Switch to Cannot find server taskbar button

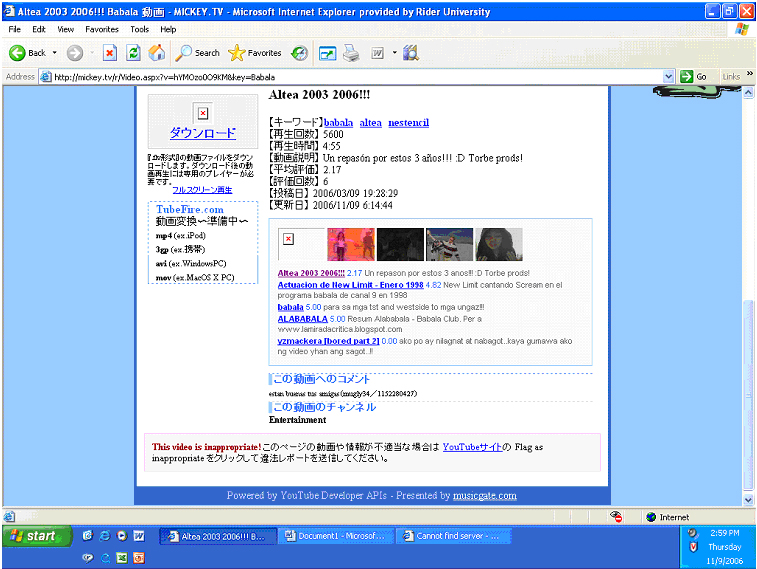453,536
